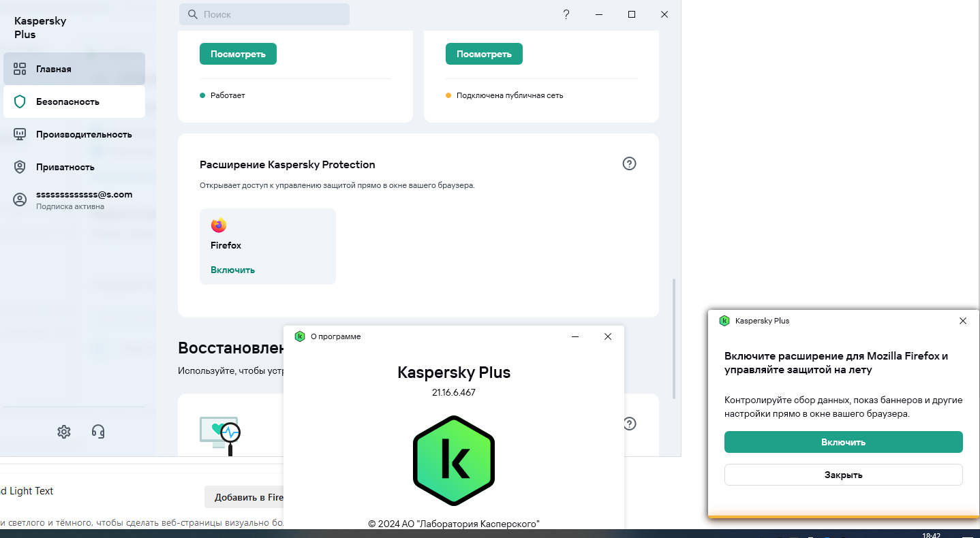Close the Kaspersky Plus notification popup
The width and height of the screenshot is (980, 538).
coord(963,321)
